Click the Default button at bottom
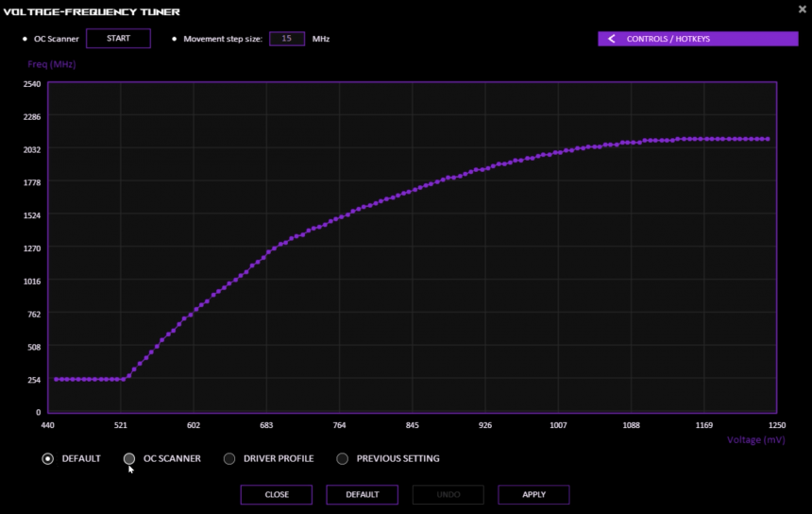The height and width of the screenshot is (514, 812). click(x=362, y=494)
